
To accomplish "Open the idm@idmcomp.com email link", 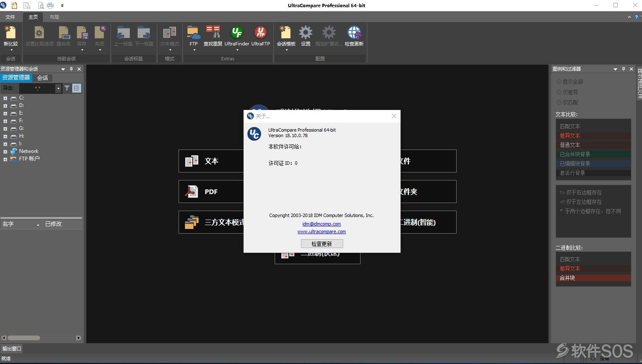I will pyautogui.click(x=321, y=224).
